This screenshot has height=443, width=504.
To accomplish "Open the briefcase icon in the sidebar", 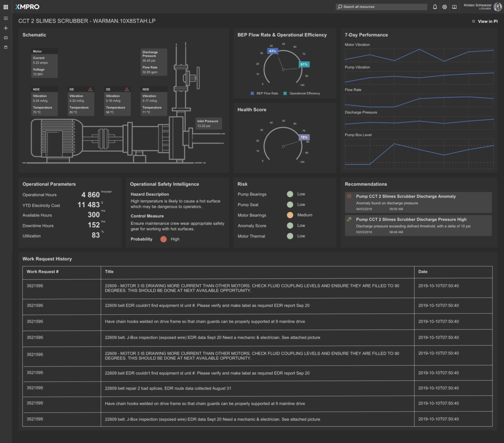I will click(x=6, y=38).
